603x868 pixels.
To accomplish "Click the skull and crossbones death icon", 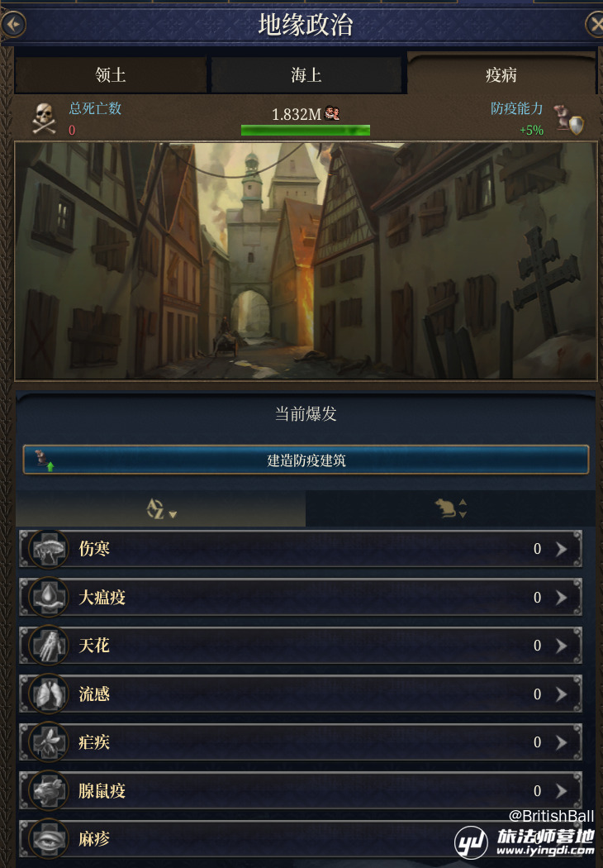I will click(45, 118).
